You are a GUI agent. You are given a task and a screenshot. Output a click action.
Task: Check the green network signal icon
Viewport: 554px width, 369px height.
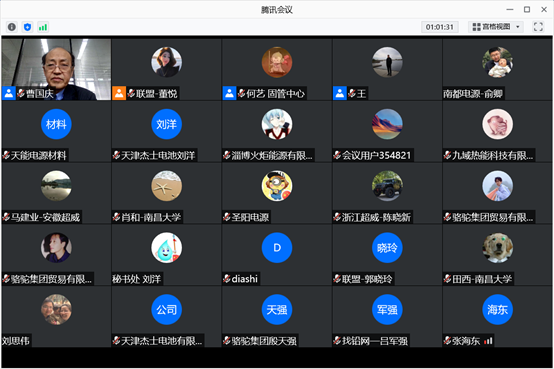pos(43,27)
